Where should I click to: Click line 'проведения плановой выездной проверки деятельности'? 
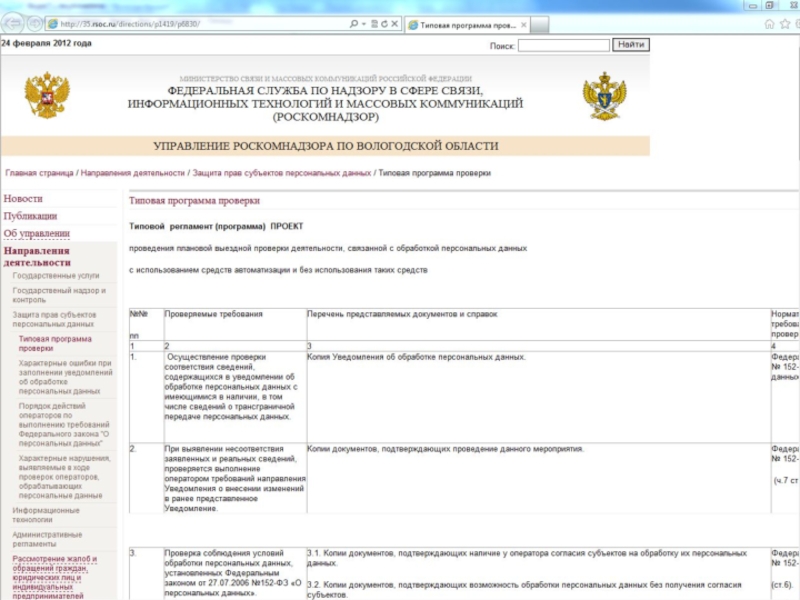point(328,248)
